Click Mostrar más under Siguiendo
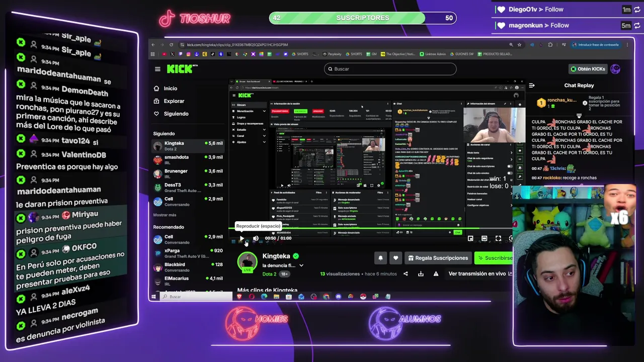644x362 pixels. [165, 215]
